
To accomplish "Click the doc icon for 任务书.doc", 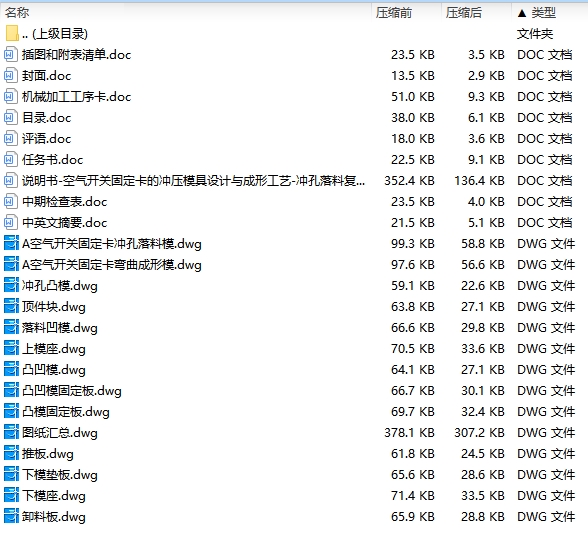I will point(10,160).
